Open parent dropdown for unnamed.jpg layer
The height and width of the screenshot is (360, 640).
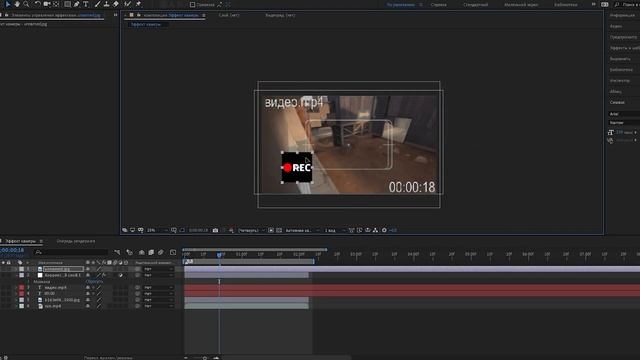(x=158, y=269)
